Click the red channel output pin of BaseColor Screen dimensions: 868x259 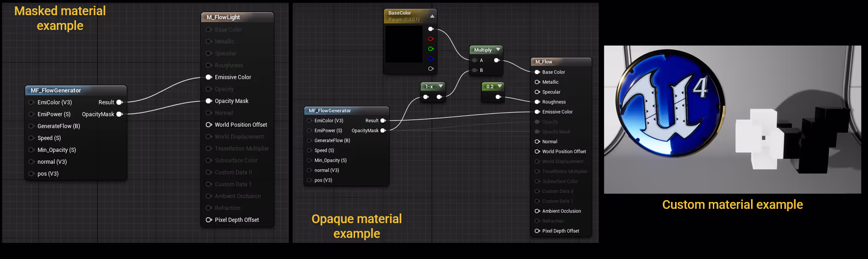[431, 39]
